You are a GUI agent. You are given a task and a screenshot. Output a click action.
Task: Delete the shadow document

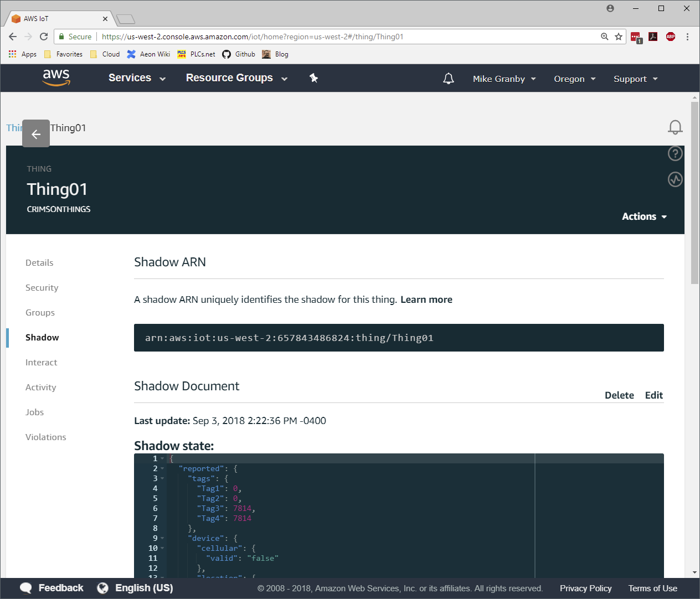[x=619, y=395]
